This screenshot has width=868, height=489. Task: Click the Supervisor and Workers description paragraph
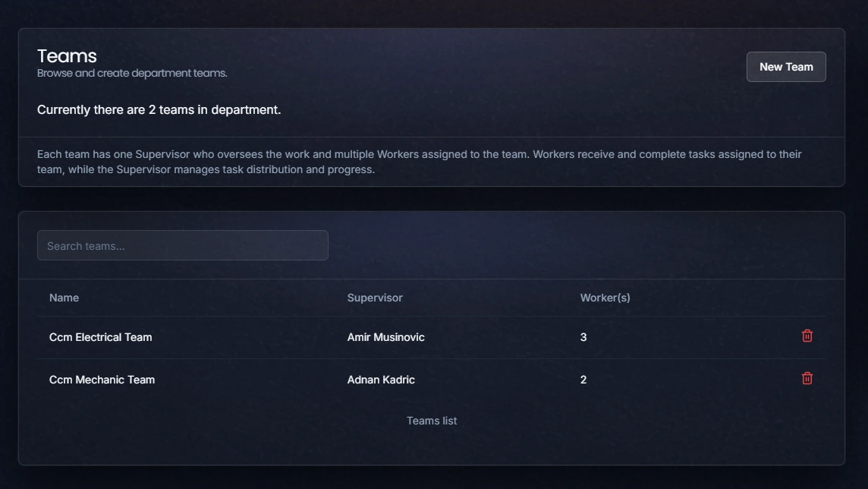(x=419, y=162)
